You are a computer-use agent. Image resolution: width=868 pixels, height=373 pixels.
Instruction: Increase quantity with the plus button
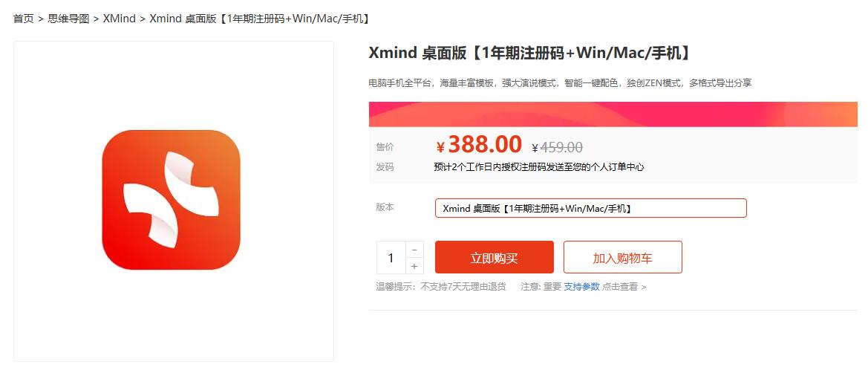pos(414,266)
